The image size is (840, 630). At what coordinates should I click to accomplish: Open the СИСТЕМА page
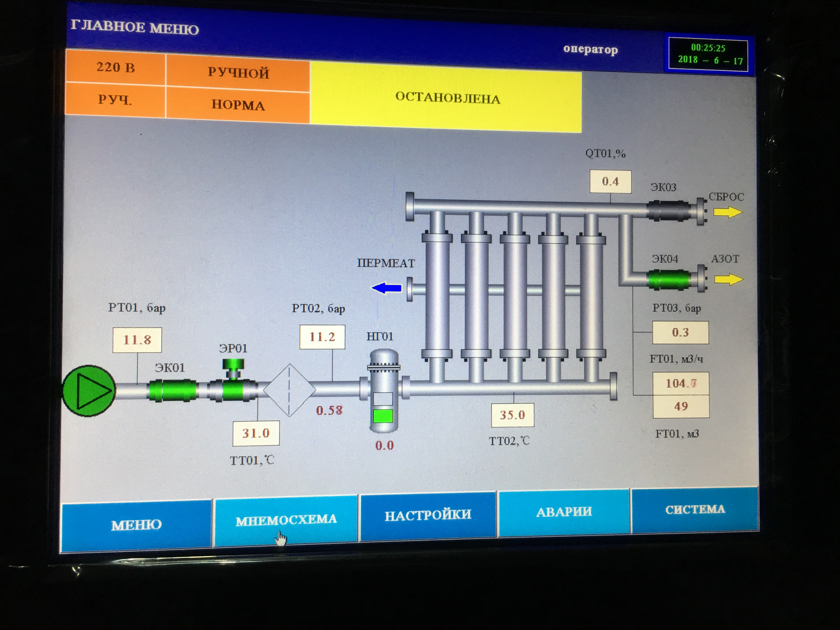coord(695,509)
